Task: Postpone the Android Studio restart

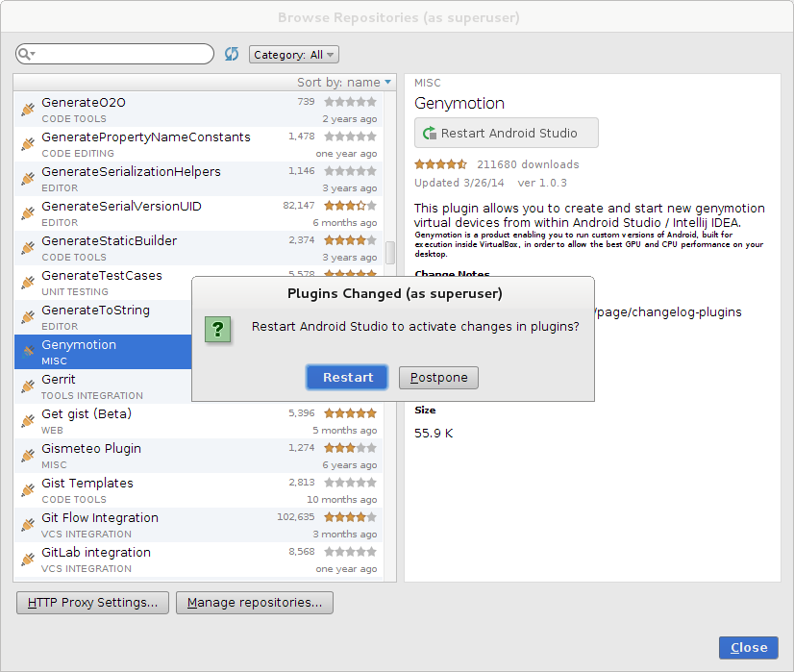Action: 438,378
